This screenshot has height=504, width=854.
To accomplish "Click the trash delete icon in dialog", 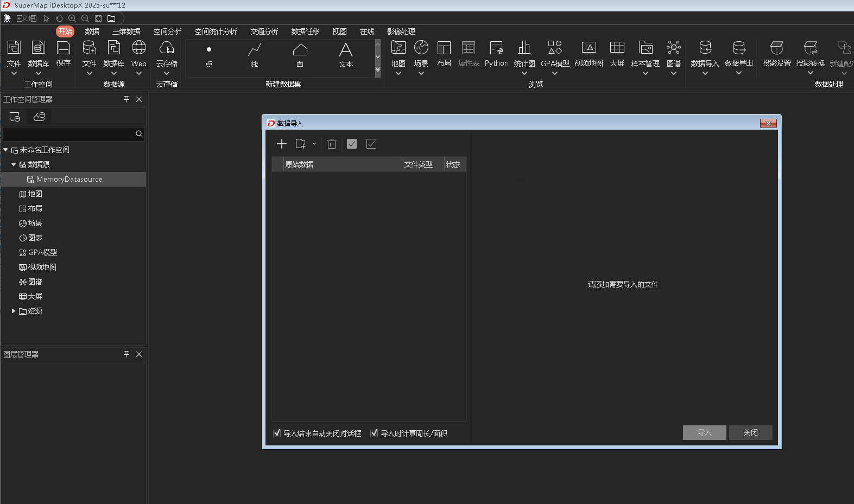I will [x=332, y=144].
